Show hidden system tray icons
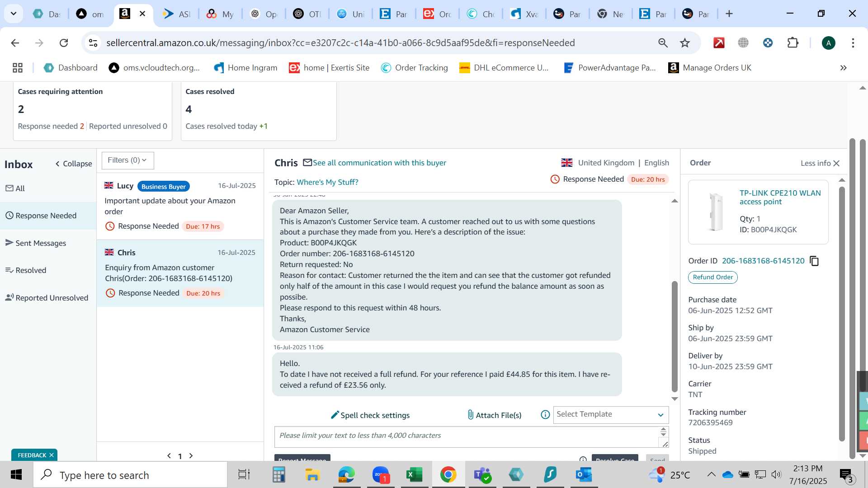 [x=711, y=474]
